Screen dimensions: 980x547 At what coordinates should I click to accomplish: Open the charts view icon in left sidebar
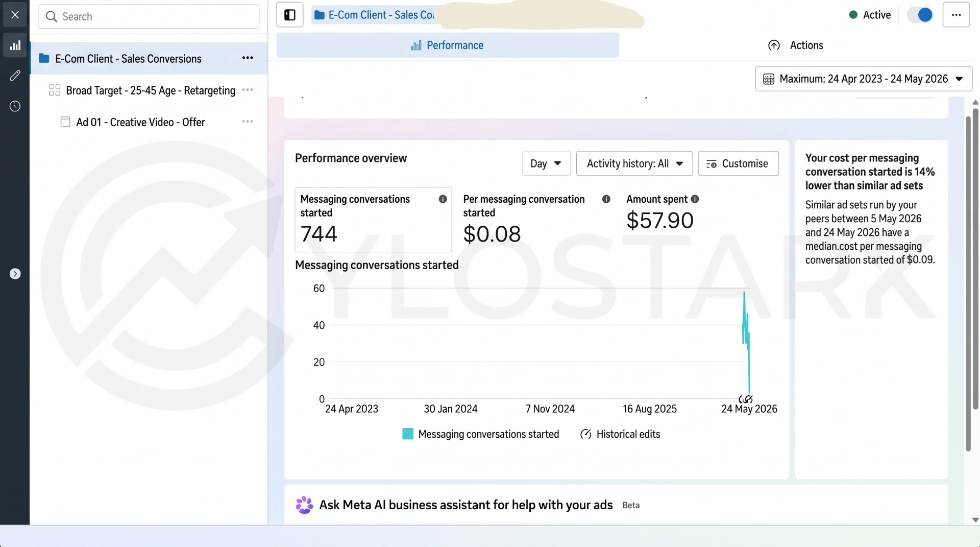point(15,45)
